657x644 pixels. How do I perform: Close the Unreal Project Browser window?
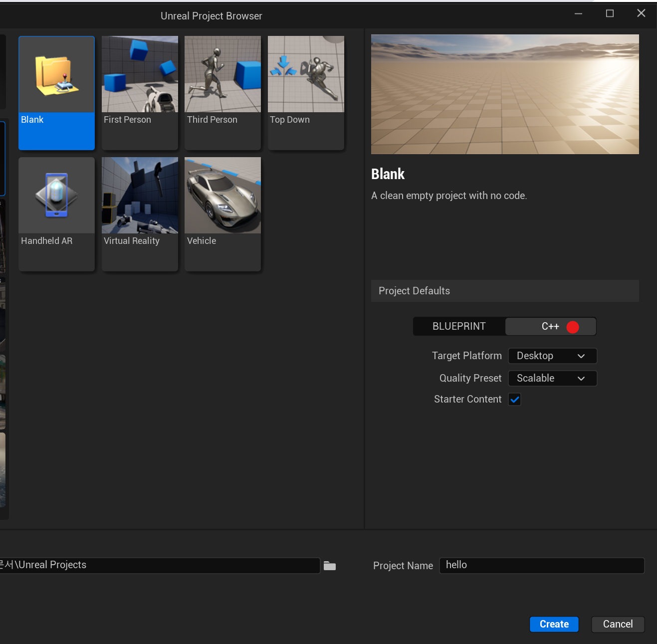tap(641, 13)
